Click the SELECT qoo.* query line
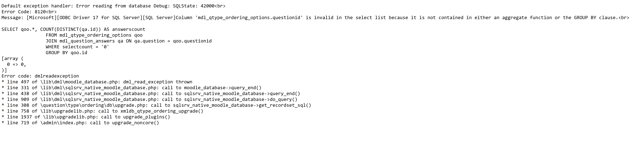 click(x=73, y=29)
